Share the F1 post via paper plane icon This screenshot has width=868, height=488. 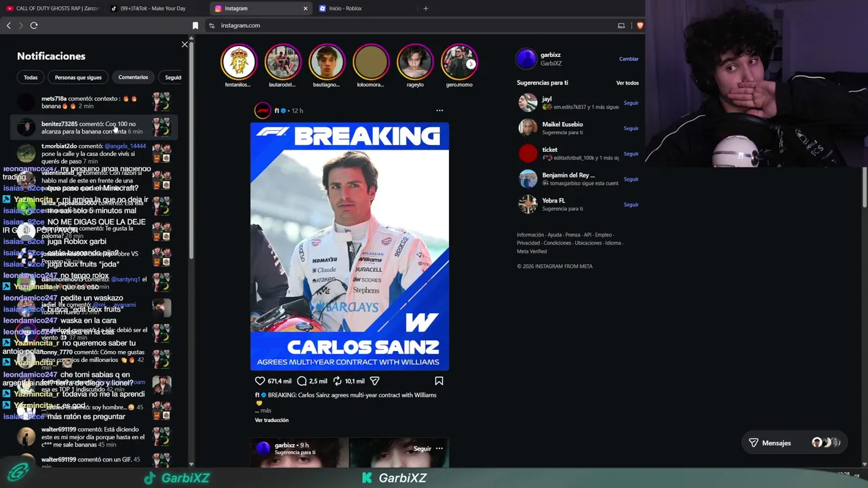click(374, 381)
